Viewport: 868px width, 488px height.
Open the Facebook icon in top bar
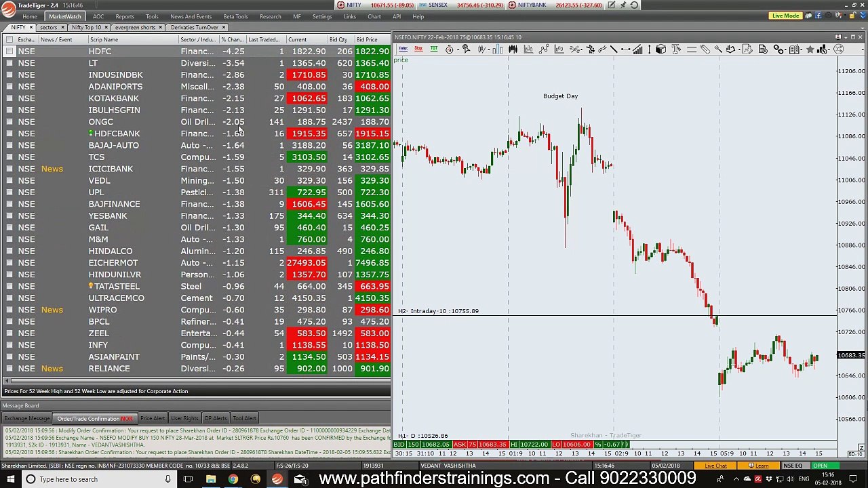(818, 16)
